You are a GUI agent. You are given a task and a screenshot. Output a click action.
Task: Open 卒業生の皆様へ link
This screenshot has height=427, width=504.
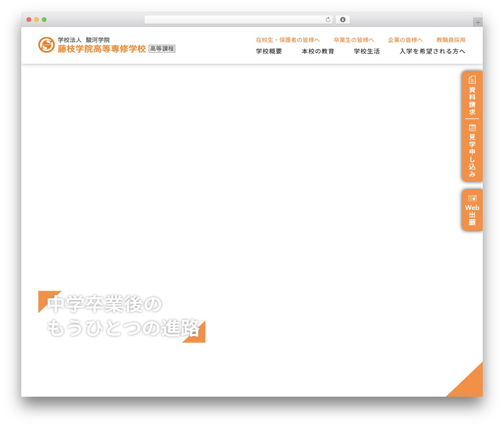pyautogui.click(x=354, y=40)
